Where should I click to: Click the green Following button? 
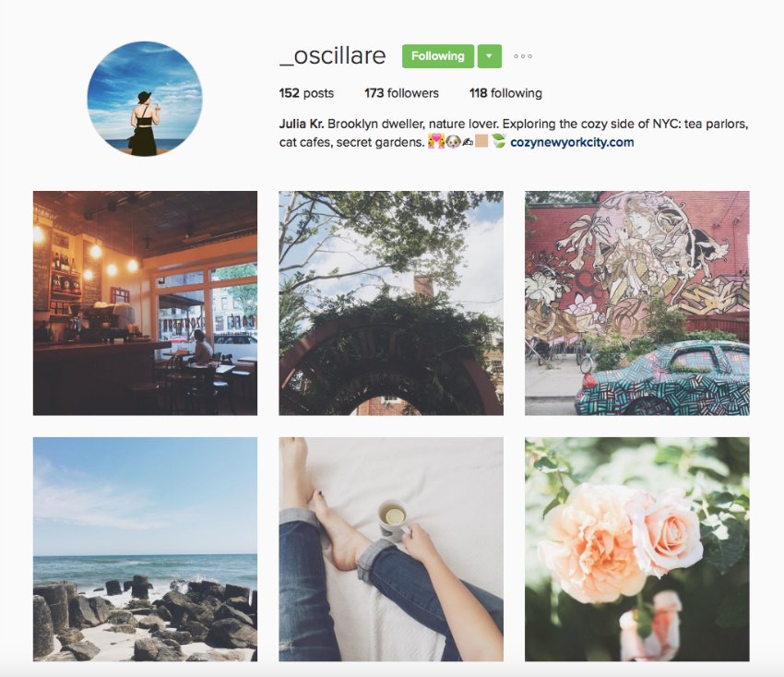point(437,56)
